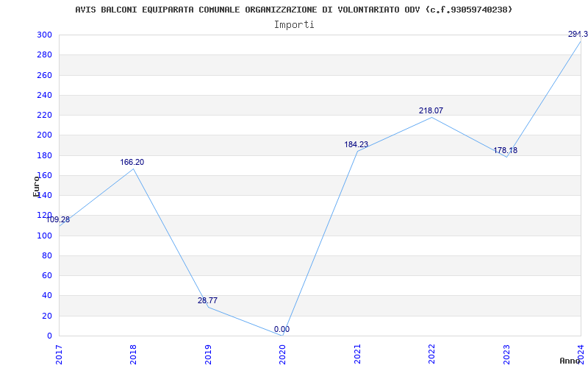
Task: Select the 2024 x-axis year label
Action: 581,354
